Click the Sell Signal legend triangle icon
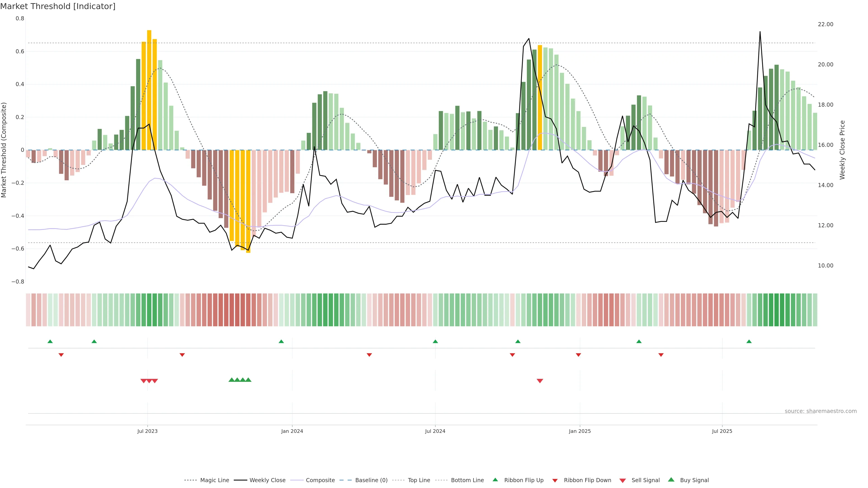 [622, 480]
